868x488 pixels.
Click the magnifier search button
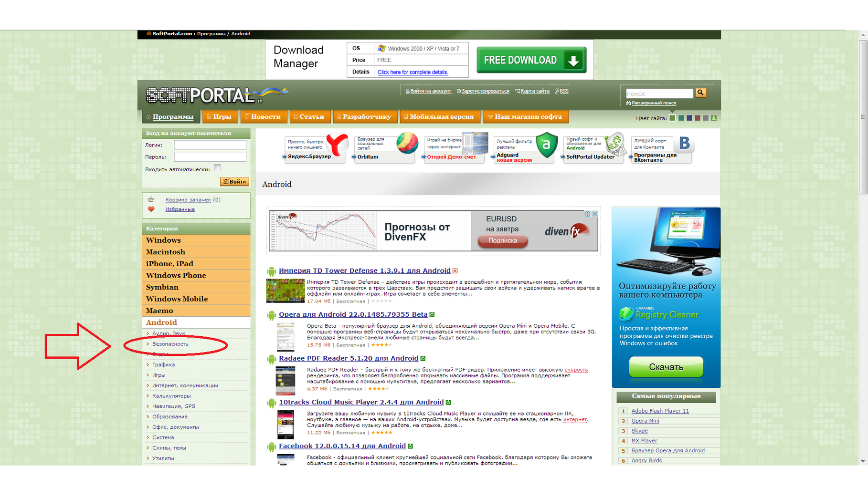pos(701,93)
